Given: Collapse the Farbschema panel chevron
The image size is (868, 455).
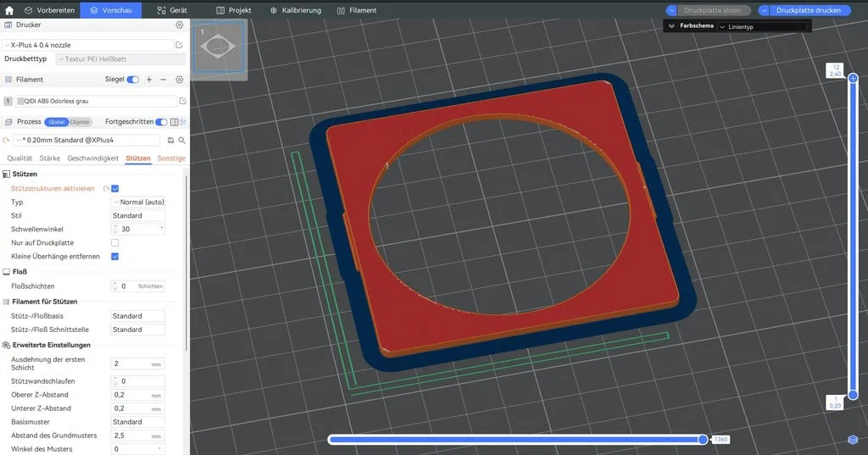Looking at the screenshot, I should (671, 26).
